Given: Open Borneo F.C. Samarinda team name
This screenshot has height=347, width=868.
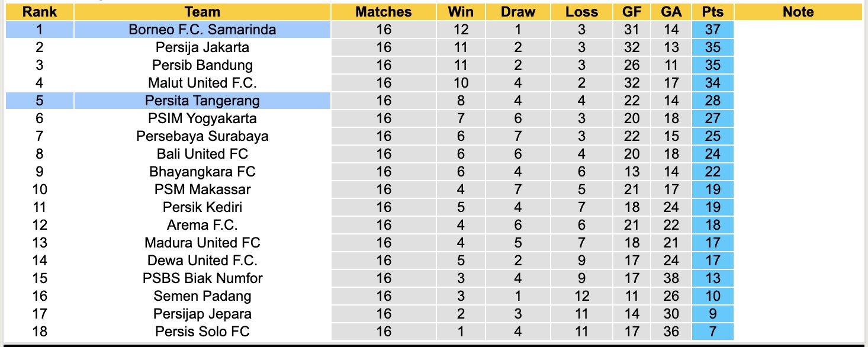Looking at the screenshot, I should (202, 30).
